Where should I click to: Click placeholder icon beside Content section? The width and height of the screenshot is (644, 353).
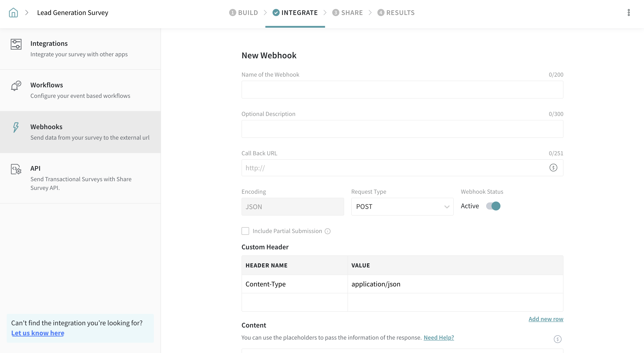(x=557, y=339)
